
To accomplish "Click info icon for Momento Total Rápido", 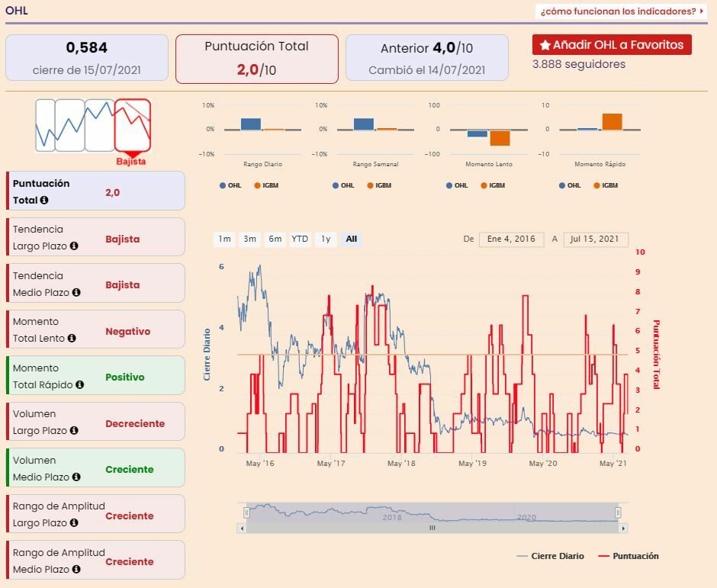I will point(79,385).
